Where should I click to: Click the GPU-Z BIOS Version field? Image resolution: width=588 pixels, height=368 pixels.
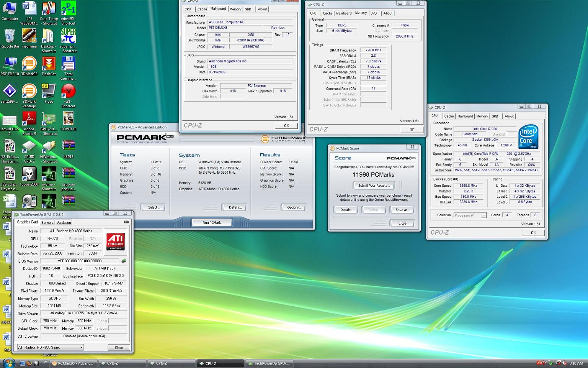tap(80, 261)
